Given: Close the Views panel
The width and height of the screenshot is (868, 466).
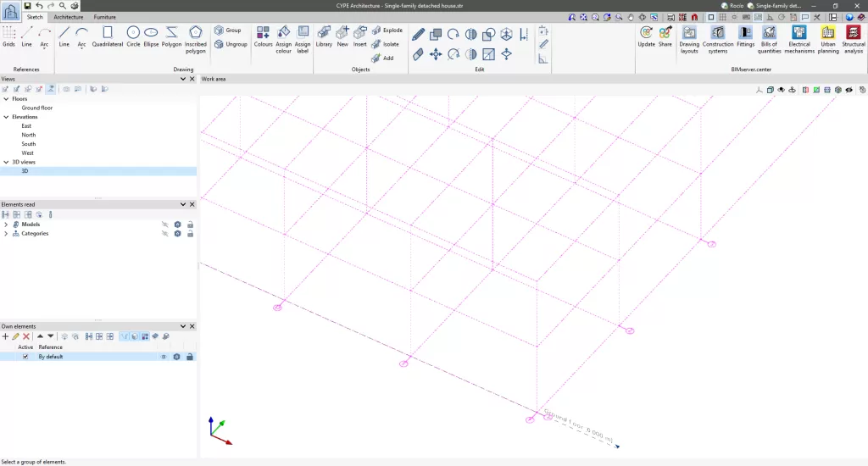Looking at the screenshot, I should point(192,79).
